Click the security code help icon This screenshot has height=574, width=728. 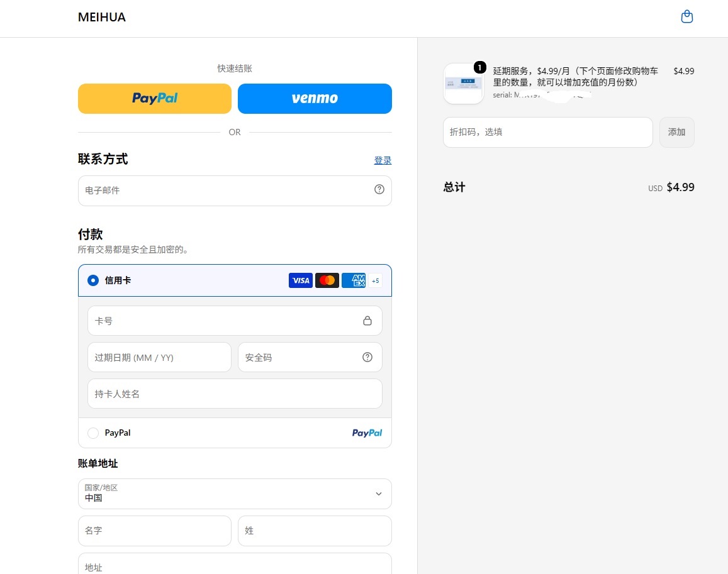point(367,357)
